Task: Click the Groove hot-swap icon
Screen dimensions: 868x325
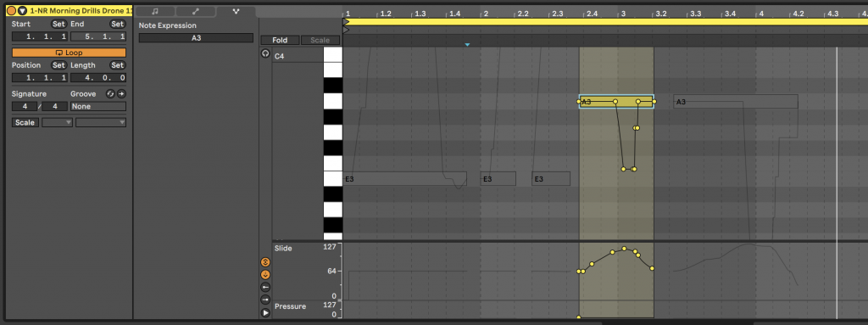Action: (110, 93)
